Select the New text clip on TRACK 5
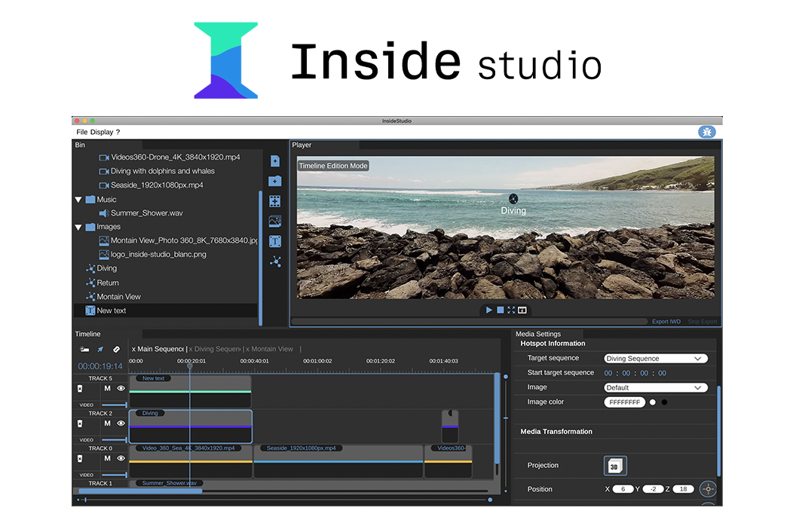 click(190, 391)
